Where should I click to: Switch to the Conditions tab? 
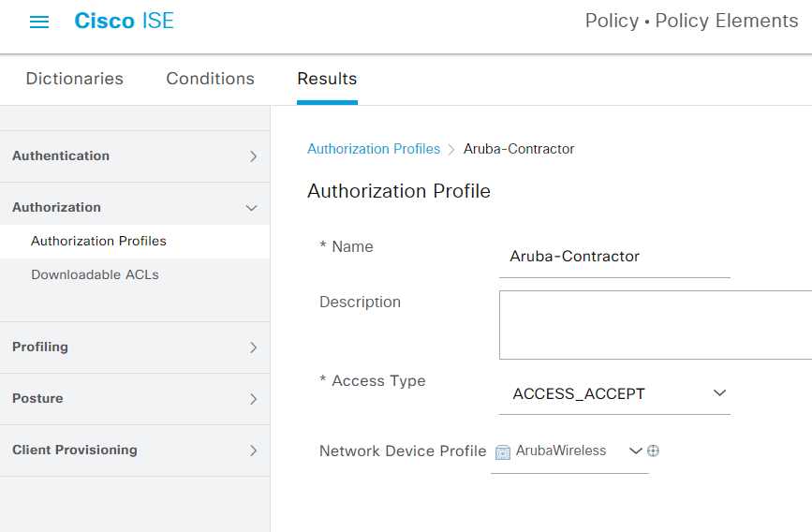(210, 79)
